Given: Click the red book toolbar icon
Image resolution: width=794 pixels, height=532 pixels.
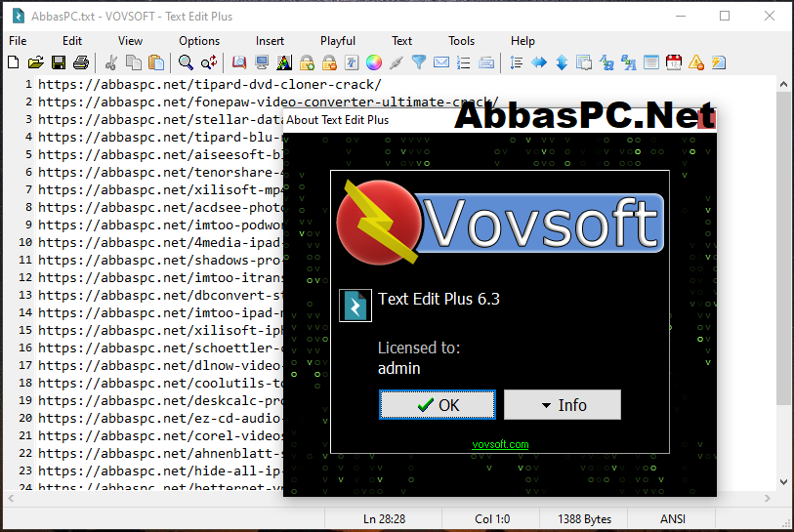Looking at the screenshot, I should tap(239, 62).
